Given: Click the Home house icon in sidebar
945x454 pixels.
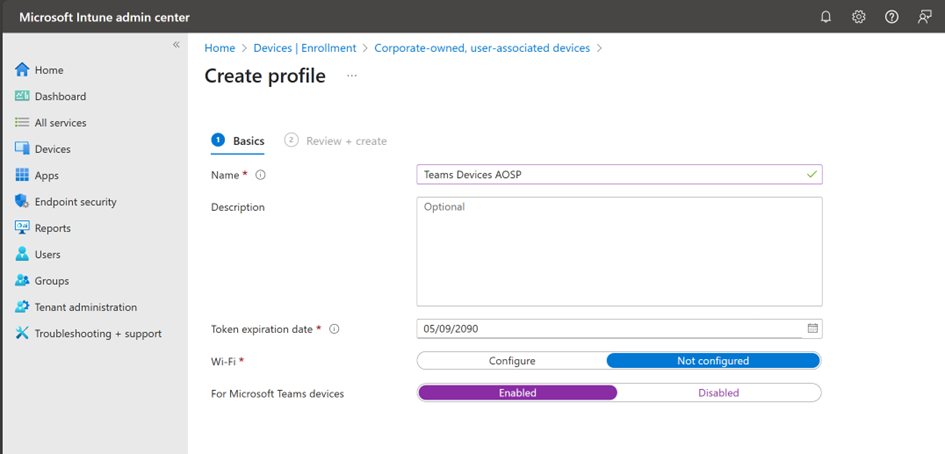Looking at the screenshot, I should pyautogui.click(x=22, y=69).
